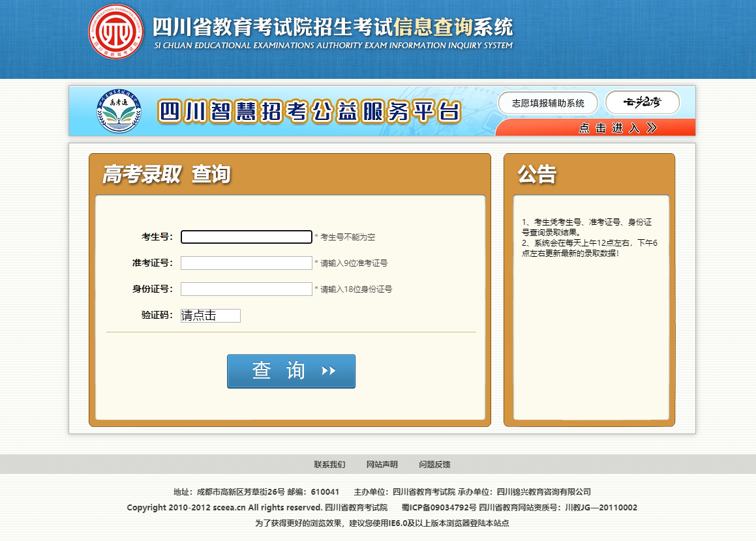Click the 高考录取 查询 panel heading
The image size is (756, 541).
pos(166,175)
